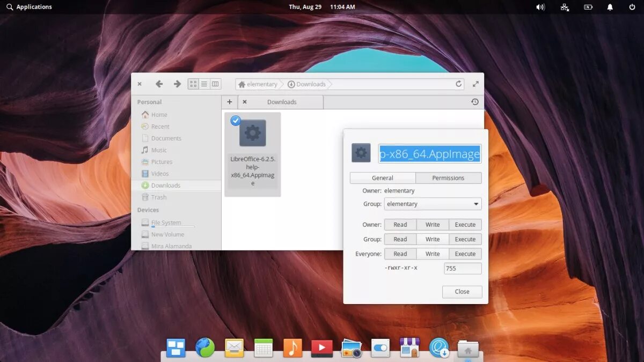Open the network indicator
The height and width of the screenshot is (362, 644).
pos(565,7)
